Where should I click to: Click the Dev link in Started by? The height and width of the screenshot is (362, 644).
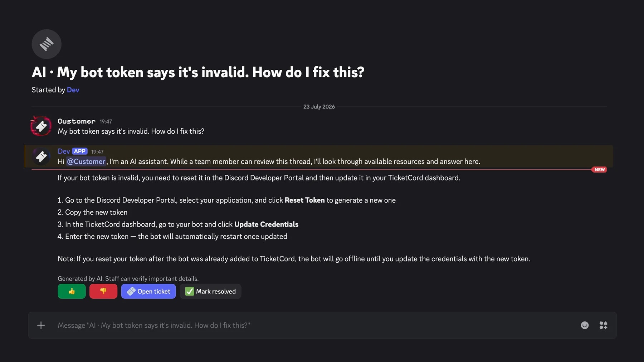pyautogui.click(x=73, y=90)
